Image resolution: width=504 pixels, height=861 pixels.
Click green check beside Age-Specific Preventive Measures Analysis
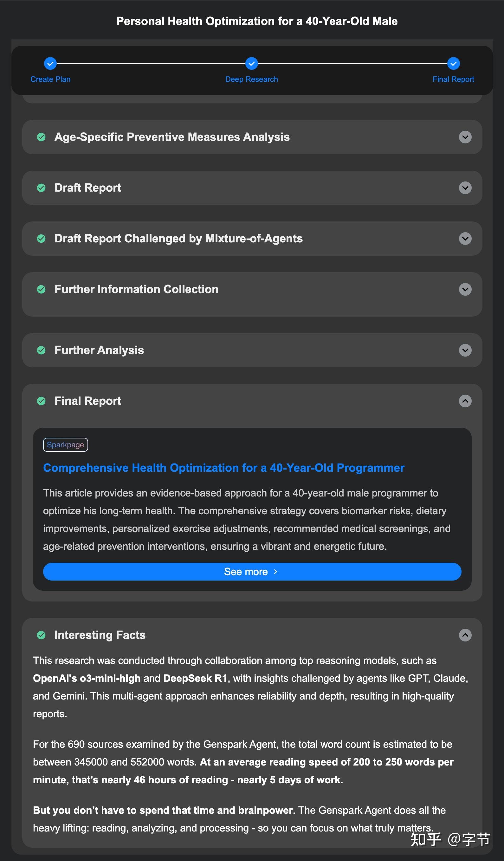(x=41, y=137)
